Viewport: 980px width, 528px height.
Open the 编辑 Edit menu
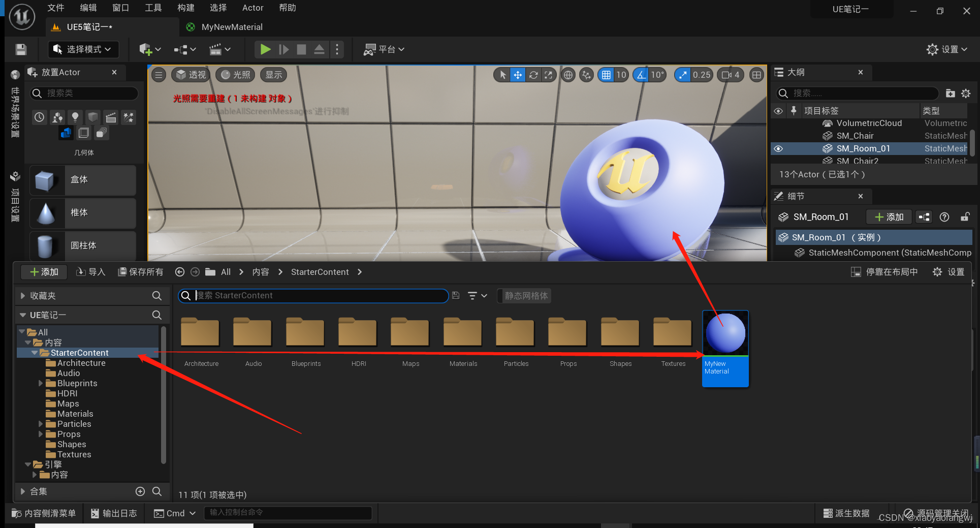tap(88, 8)
